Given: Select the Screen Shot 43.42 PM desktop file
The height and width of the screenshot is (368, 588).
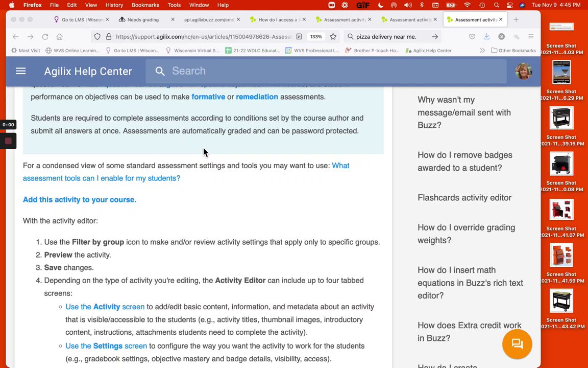Looking at the screenshot, I should 561,309.
